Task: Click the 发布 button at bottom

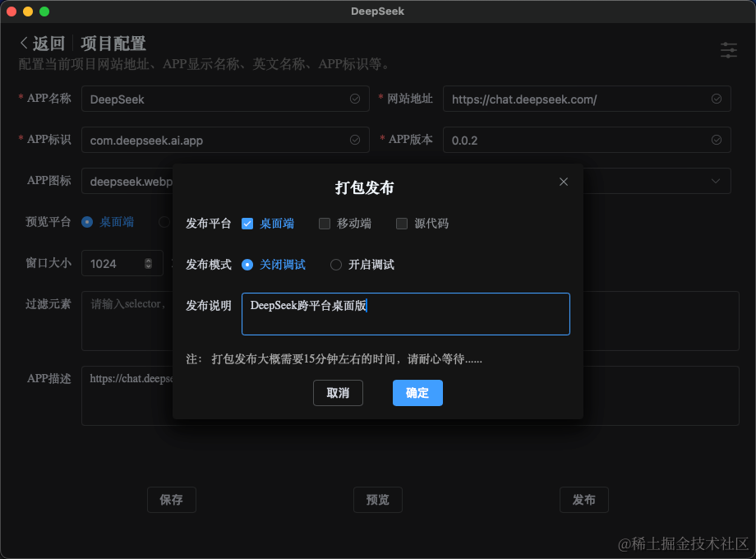Action: coord(584,500)
